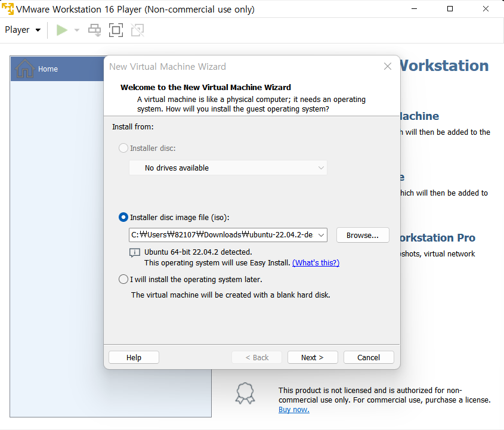Viewport: 504px width, 430px height.
Task: Enter full screen mode icon
Action: click(116, 30)
